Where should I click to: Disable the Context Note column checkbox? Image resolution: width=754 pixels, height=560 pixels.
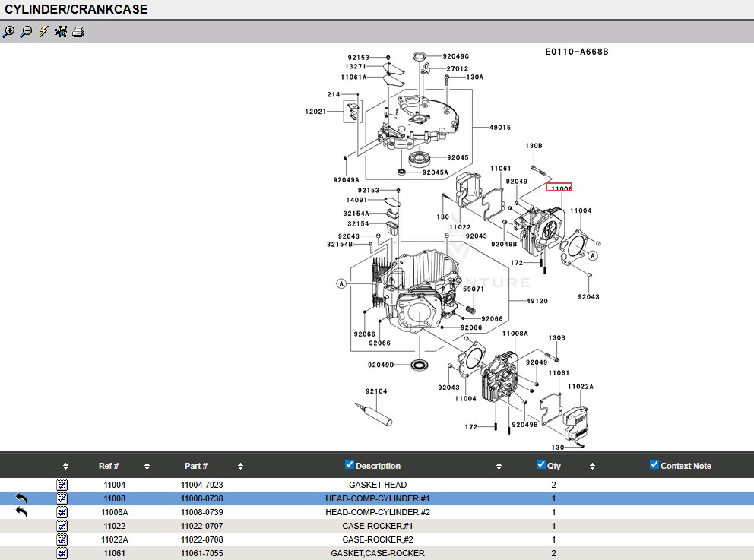pos(654,465)
